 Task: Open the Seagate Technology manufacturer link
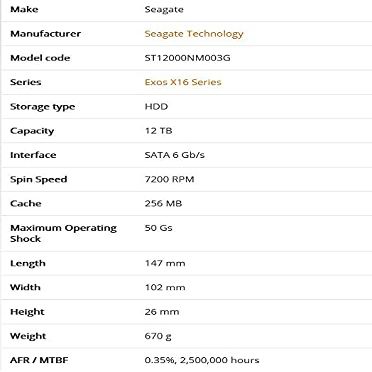pyautogui.click(x=194, y=34)
